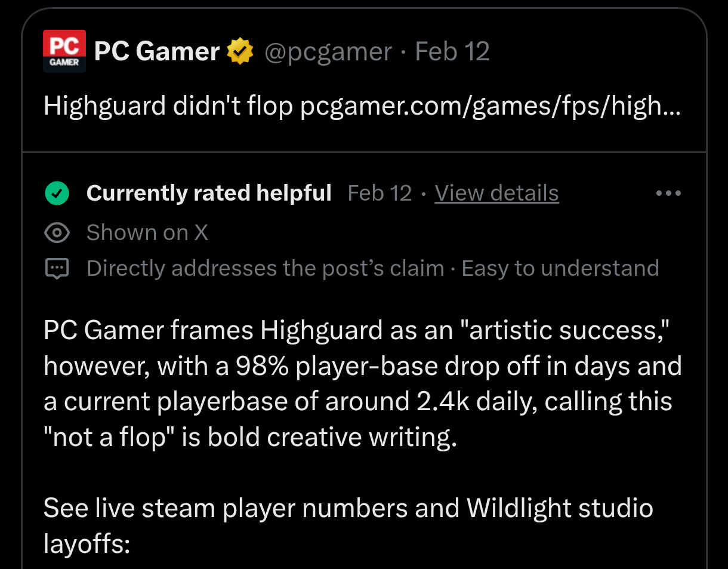Click the eye visibility icon
This screenshot has width=728, height=569.
tap(57, 232)
